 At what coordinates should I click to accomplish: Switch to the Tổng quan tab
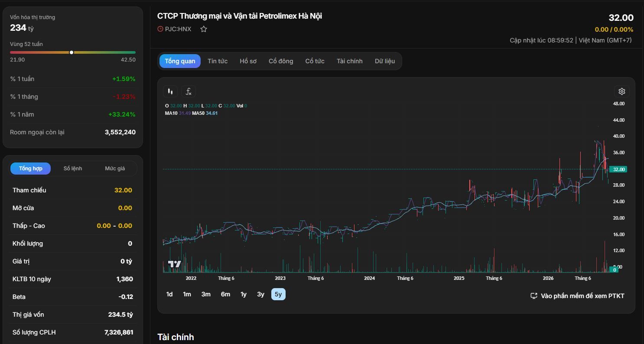click(x=180, y=61)
